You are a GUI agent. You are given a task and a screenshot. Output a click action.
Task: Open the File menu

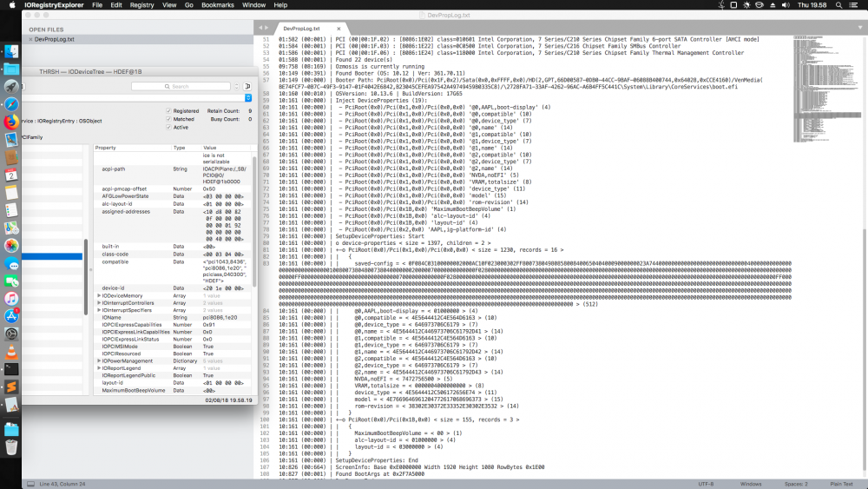pos(97,5)
